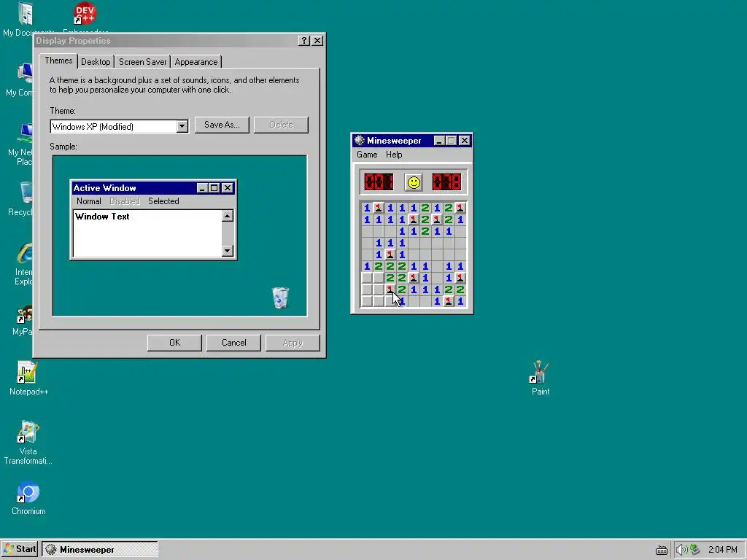Click the Minesweeper timer display
This screenshot has height=560, width=747.
[x=446, y=182]
